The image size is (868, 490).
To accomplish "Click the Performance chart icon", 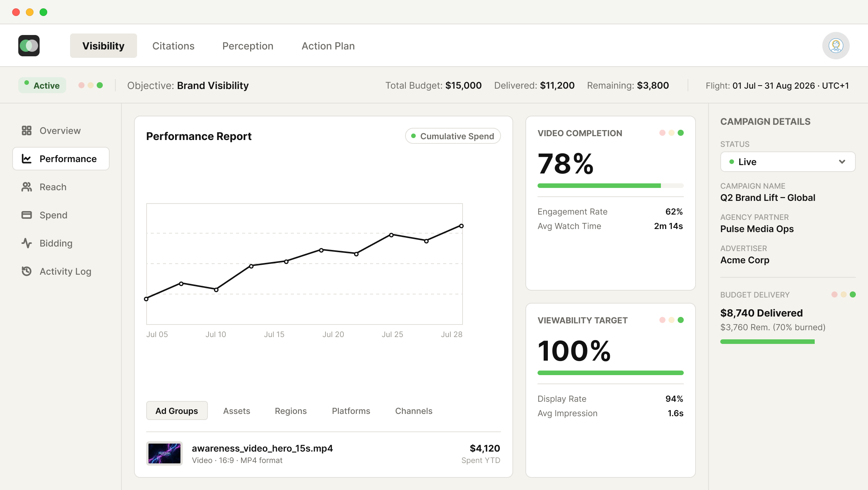I will click(27, 159).
